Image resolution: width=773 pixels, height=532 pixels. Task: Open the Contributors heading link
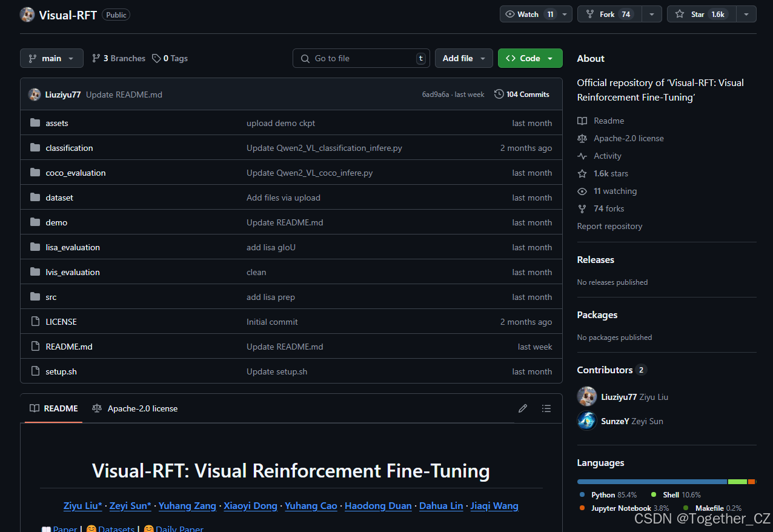[x=612, y=370]
